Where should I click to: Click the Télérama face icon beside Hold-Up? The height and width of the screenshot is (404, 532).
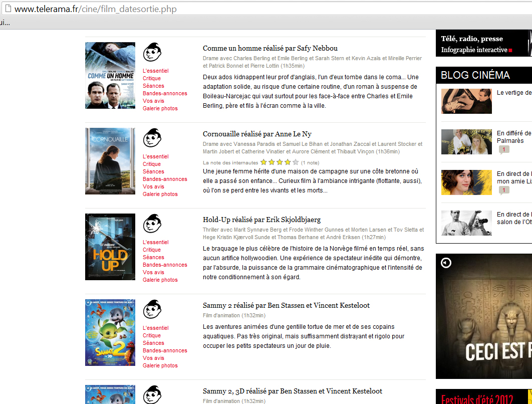[x=152, y=224]
